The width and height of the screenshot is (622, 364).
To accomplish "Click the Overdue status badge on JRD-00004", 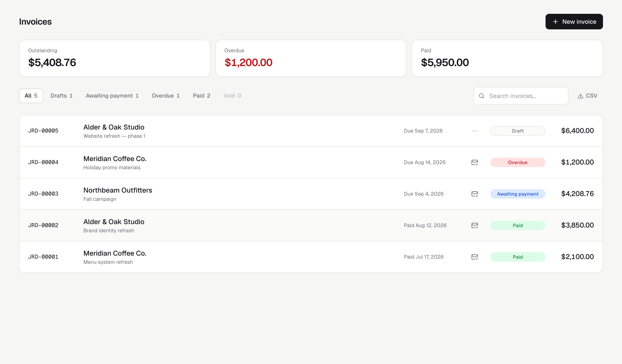I will coord(518,162).
